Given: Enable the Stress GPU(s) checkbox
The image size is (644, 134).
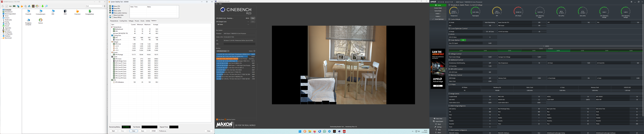Looking at the screenshot, I should (x=113, y=17).
